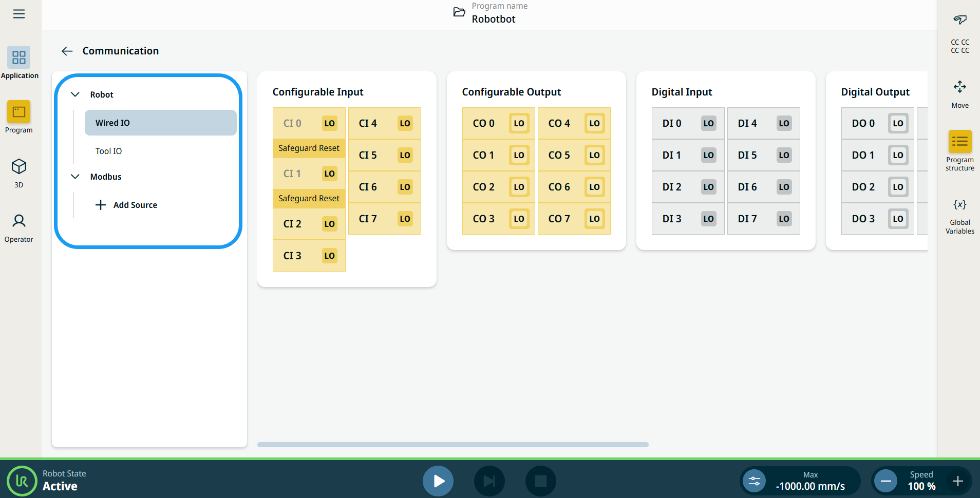Viewport: 980px width, 498px height.
Task: Open the hamburger menu
Action: point(19,14)
